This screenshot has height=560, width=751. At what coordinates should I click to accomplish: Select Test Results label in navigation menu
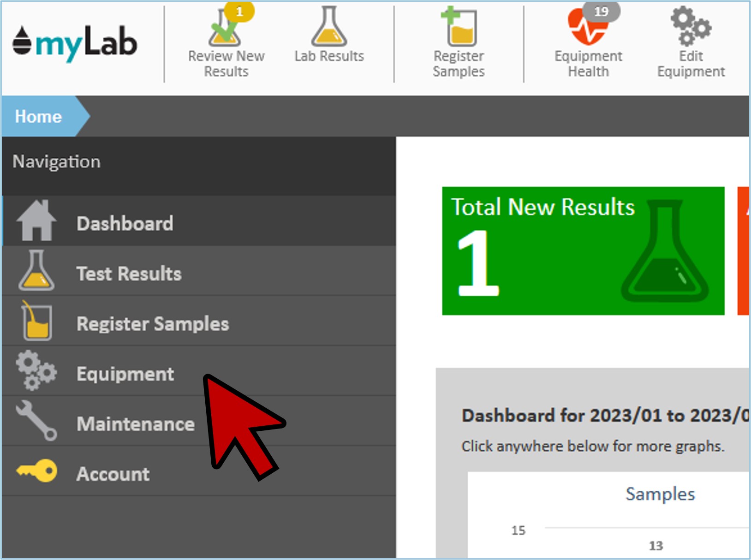(129, 274)
